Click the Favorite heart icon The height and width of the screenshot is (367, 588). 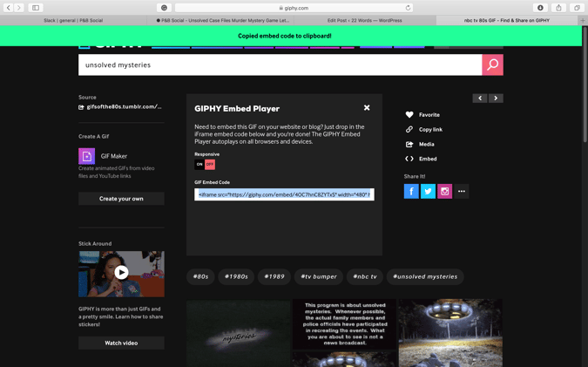click(409, 115)
